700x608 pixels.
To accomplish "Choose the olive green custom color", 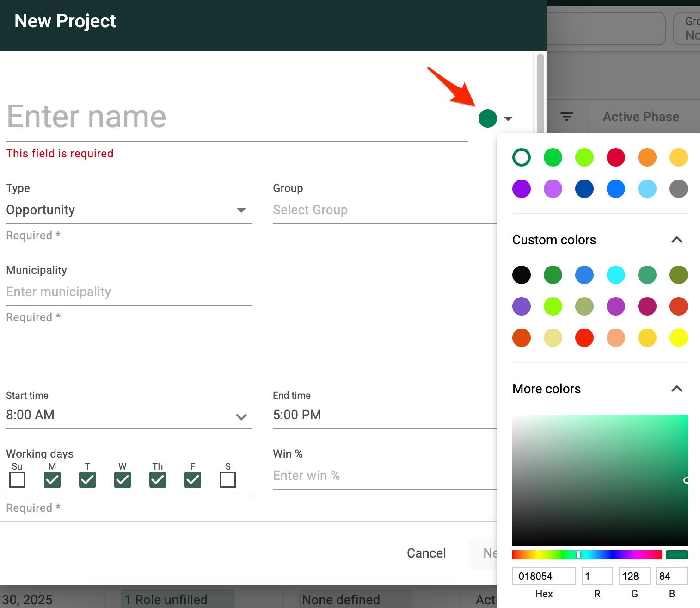I will tap(679, 275).
